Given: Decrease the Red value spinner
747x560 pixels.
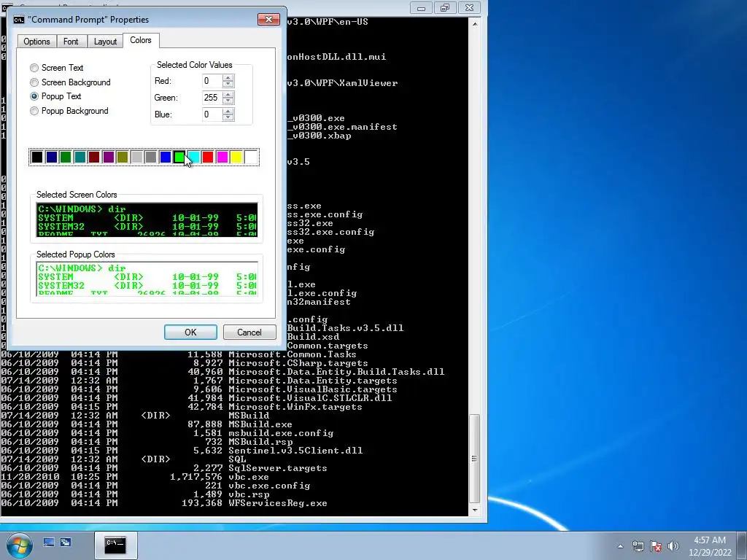Looking at the screenshot, I should [x=228, y=85].
